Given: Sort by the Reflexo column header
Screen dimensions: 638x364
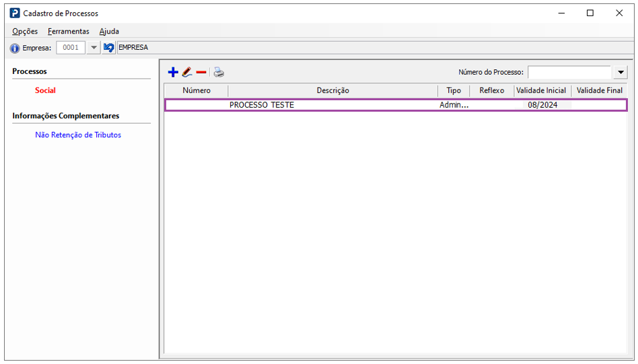Looking at the screenshot, I should coord(491,91).
